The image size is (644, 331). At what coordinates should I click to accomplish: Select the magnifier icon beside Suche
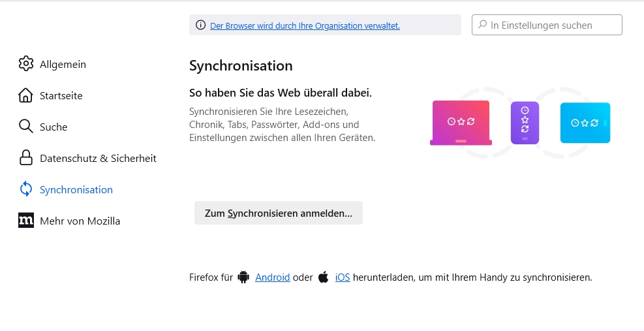click(25, 127)
